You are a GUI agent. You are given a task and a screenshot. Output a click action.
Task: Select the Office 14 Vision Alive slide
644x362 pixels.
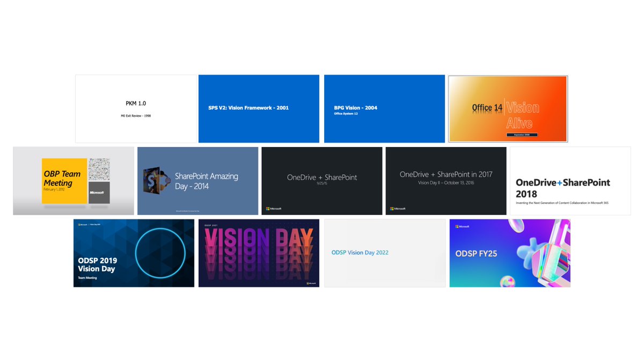coord(508,109)
